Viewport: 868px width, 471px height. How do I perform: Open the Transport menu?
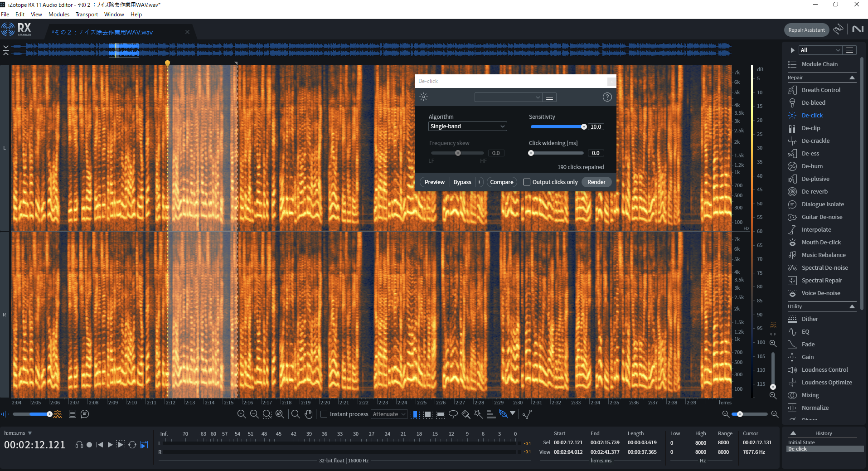87,15
